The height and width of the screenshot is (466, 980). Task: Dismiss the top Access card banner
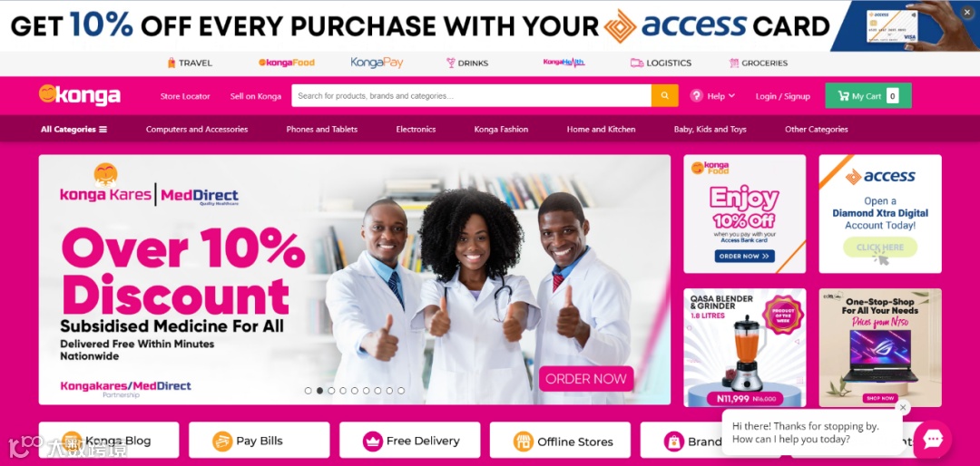pyautogui.click(x=968, y=12)
